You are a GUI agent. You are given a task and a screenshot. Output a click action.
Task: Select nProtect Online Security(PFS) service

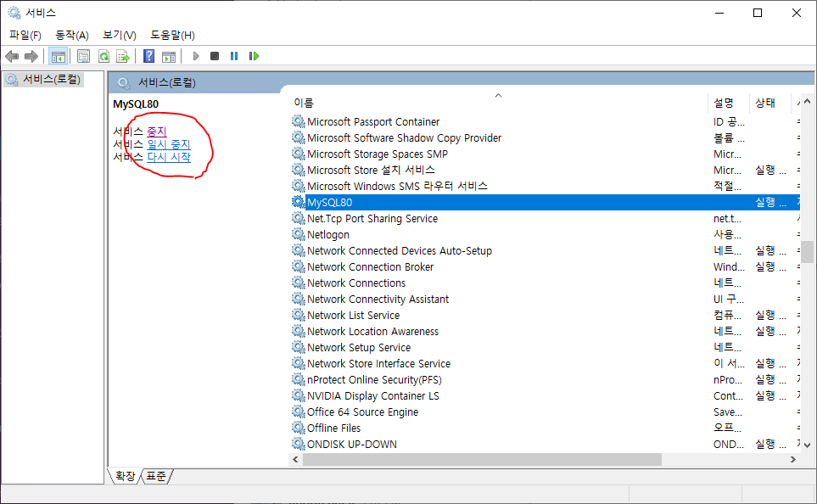pos(374,379)
